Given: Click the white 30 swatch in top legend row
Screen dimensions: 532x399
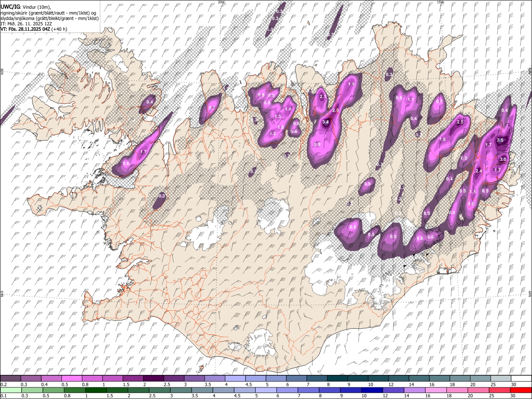Looking at the screenshot, I should tap(521, 378).
